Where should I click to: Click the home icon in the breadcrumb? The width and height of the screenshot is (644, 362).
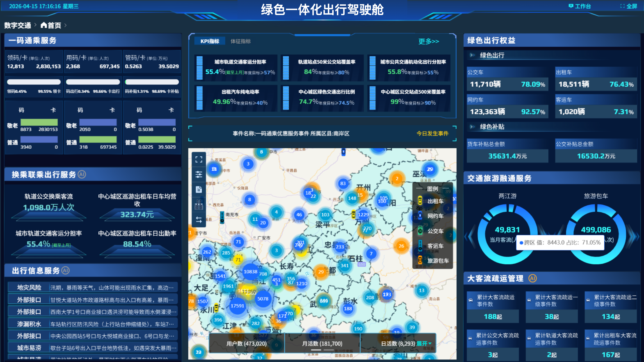[44, 25]
